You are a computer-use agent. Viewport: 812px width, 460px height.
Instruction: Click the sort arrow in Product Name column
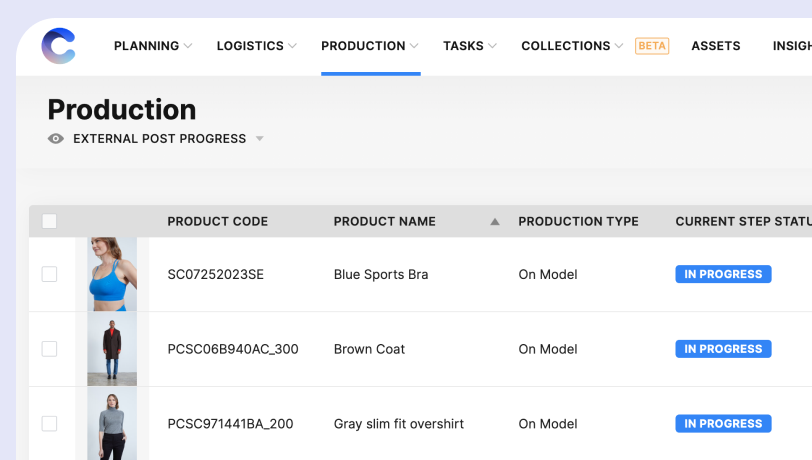(x=494, y=222)
